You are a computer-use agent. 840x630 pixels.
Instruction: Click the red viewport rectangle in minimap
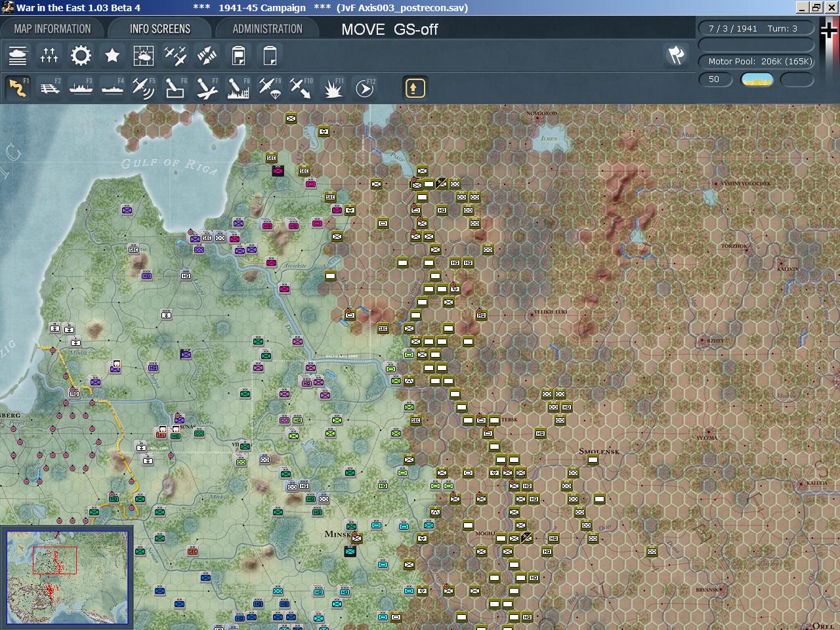[x=54, y=560]
